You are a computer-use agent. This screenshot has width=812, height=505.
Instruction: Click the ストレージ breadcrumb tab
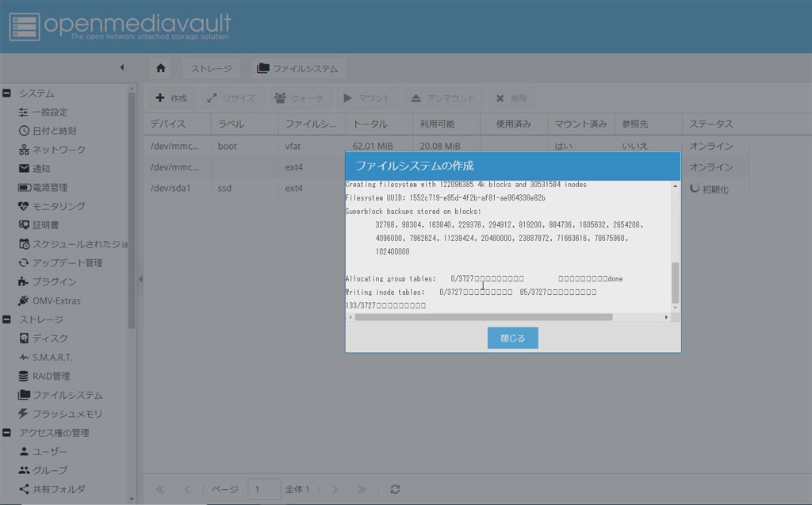pyautogui.click(x=211, y=68)
